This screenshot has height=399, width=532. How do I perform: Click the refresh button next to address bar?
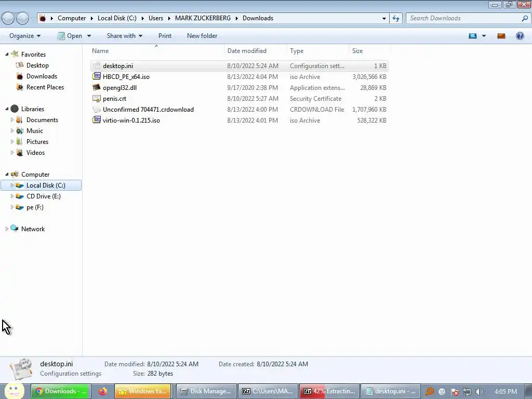(396, 18)
